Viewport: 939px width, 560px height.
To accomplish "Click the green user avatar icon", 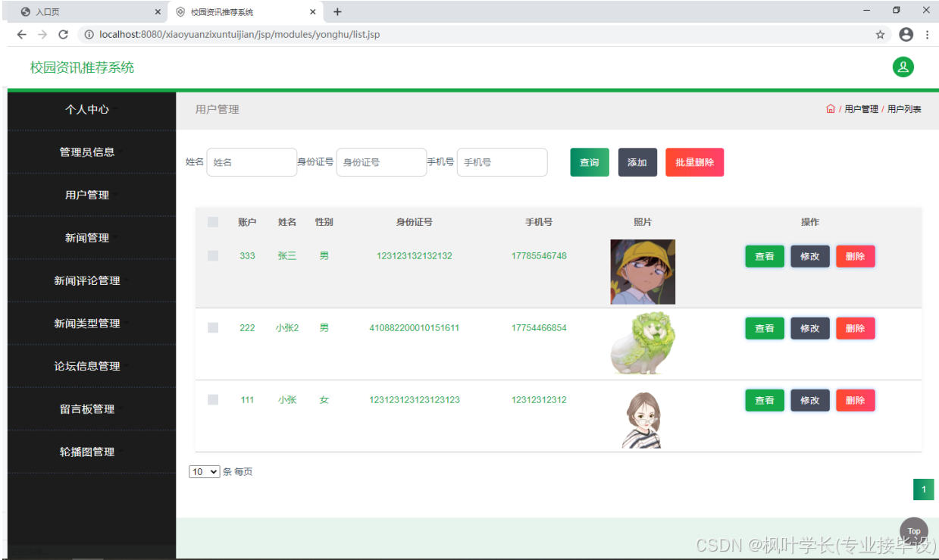I will click(903, 67).
